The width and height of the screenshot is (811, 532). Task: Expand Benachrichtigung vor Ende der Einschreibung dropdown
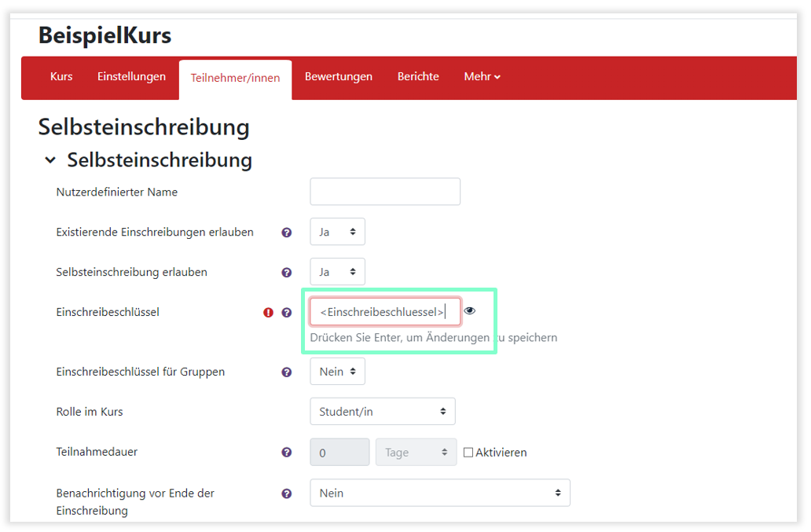(x=439, y=493)
